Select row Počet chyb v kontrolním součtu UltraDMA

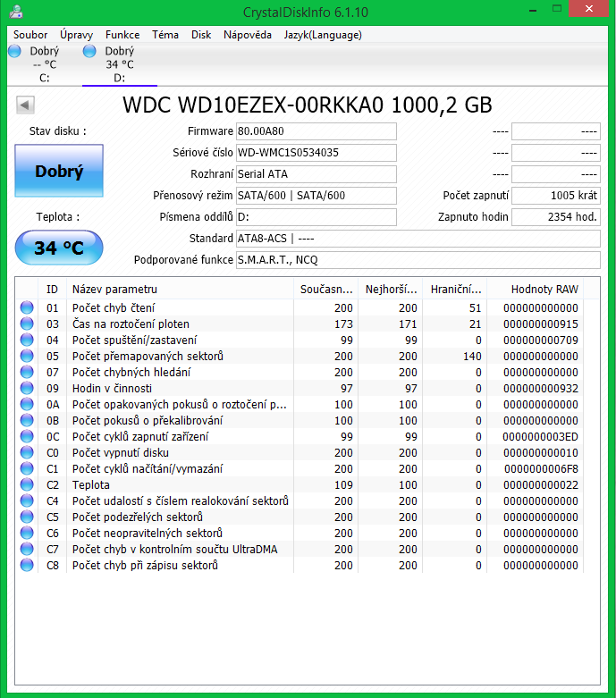tap(300, 549)
